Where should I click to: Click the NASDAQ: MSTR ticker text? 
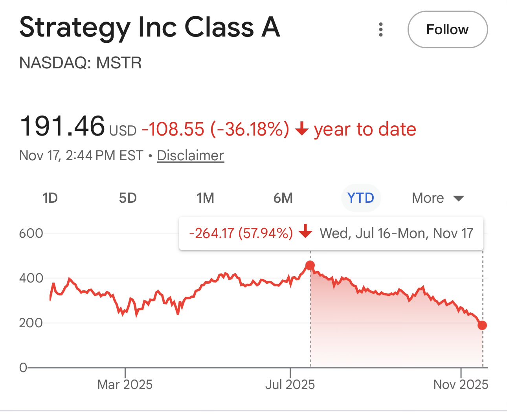[81, 63]
